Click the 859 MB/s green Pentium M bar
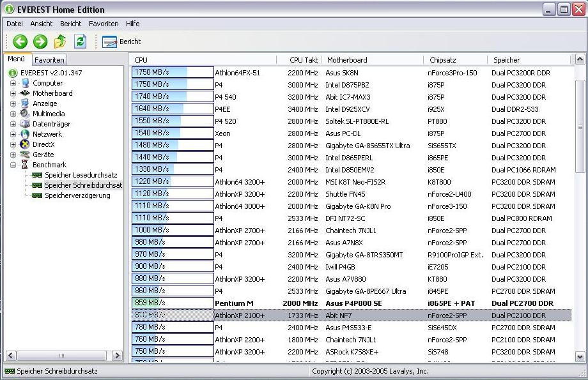 coord(173,303)
